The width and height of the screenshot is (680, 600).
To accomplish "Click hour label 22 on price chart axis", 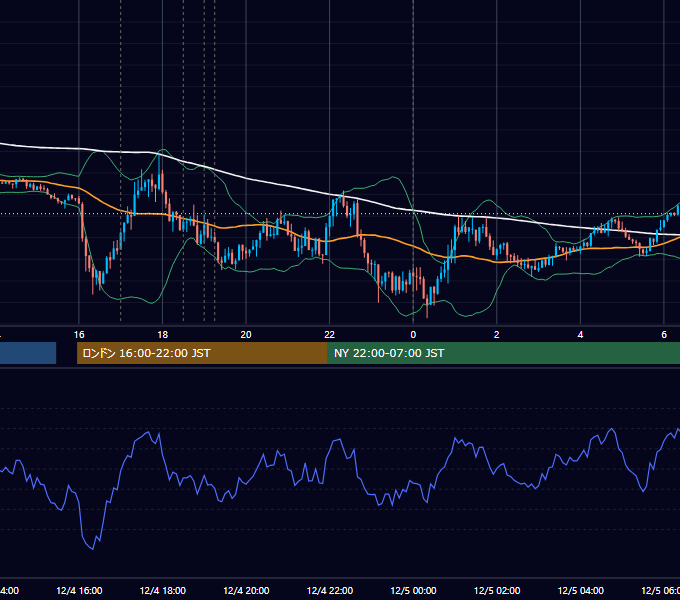I will (330, 334).
